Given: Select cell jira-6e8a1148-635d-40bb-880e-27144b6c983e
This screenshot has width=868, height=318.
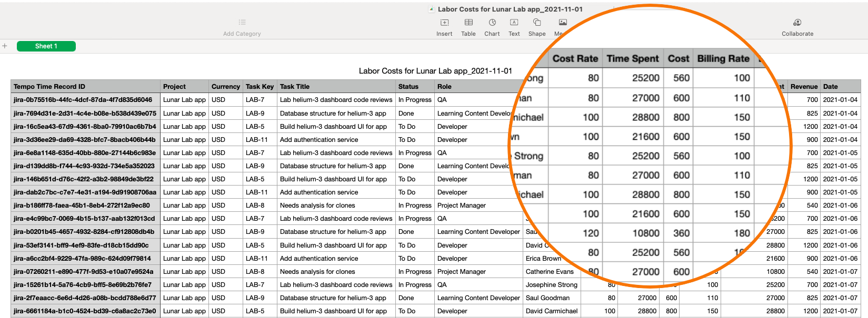Looking at the screenshot, I should 85,152.
